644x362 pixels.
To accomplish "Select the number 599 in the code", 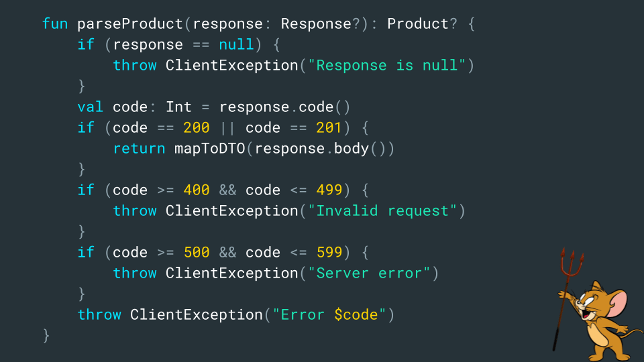I will coord(329,253).
